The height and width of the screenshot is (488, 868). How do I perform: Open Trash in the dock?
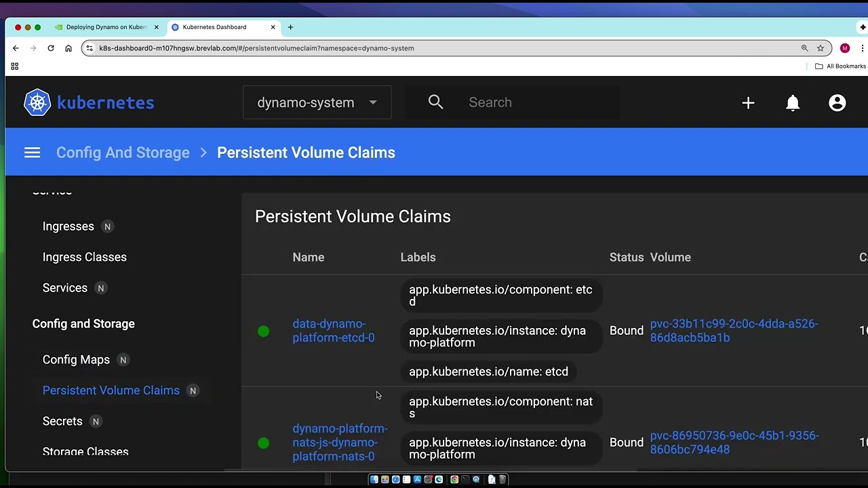point(502,479)
